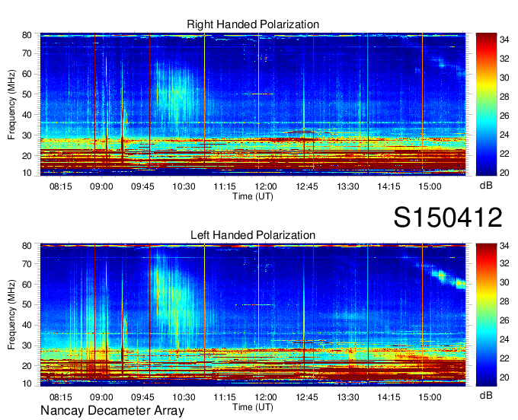
Task: Click the 50 MHz tick of right-handed plot
Action: pos(27,94)
